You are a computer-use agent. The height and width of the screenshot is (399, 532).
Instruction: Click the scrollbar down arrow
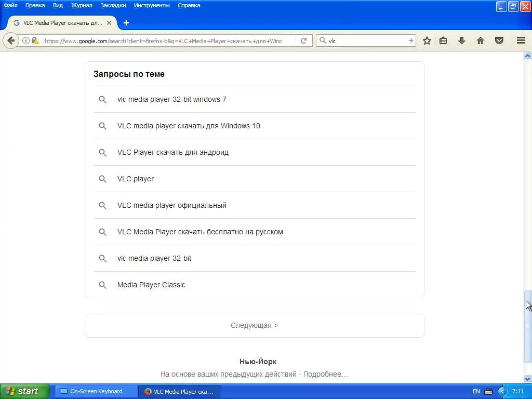pos(528,379)
